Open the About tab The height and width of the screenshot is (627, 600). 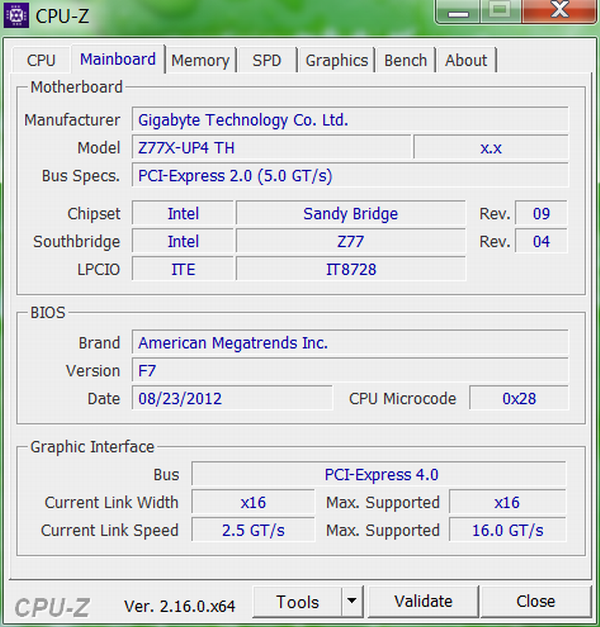(x=466, y=60)
